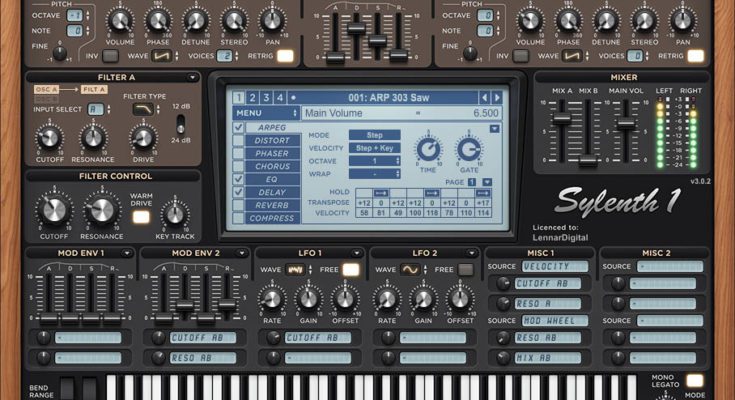Viewport: 735px width, 400px height.
Task: Open the arpeggiator Mode Step dropdown
Action: [x=375, y=135]
